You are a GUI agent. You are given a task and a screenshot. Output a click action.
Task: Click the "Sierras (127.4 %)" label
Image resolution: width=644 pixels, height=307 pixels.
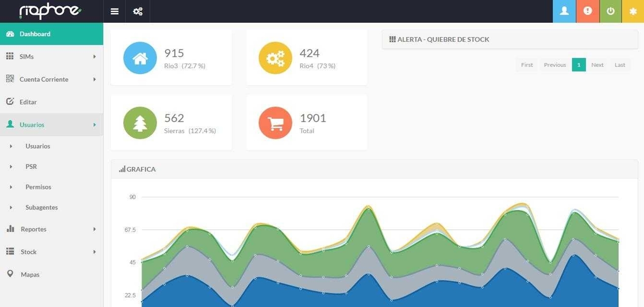[190, 131]
